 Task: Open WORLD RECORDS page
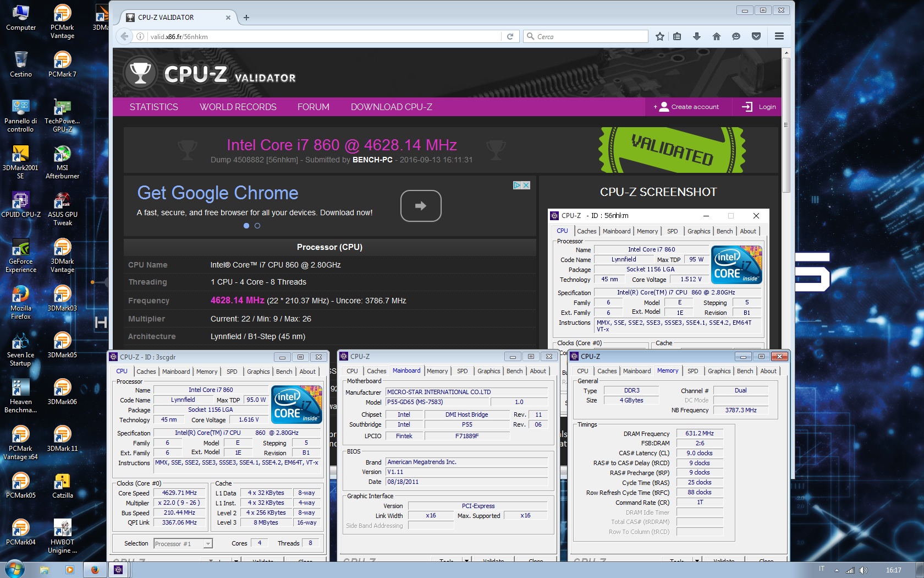(238, 107)
